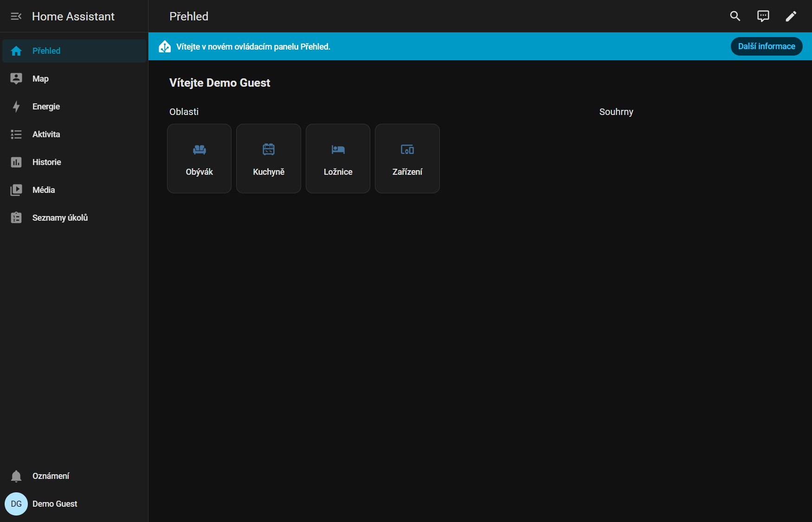
Task: Open Seznamy úkolů
Action: [74, 218]
